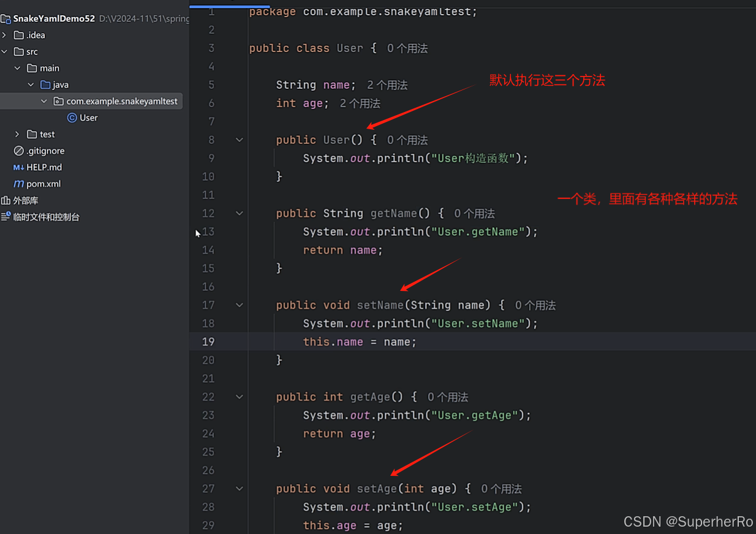756x534 pixels.
Task: Click the usages hint beside getName()
Action: tap(474, 214)
